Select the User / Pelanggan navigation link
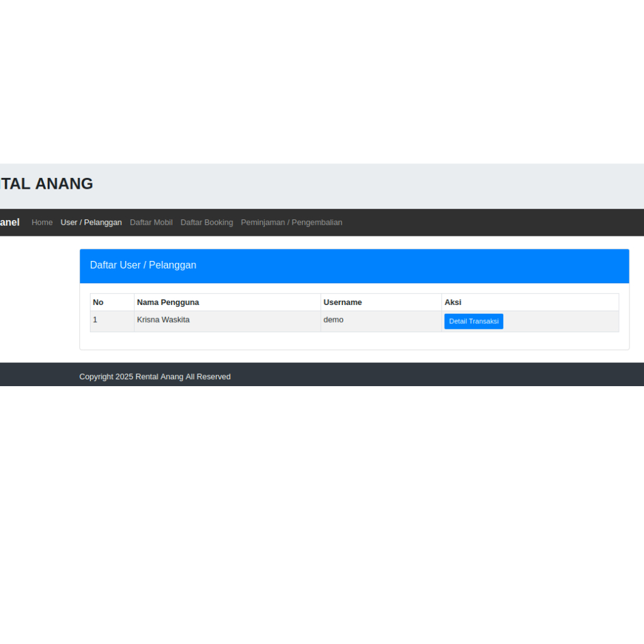Viewport: 644px width, 644px height. tap(91, 222)
